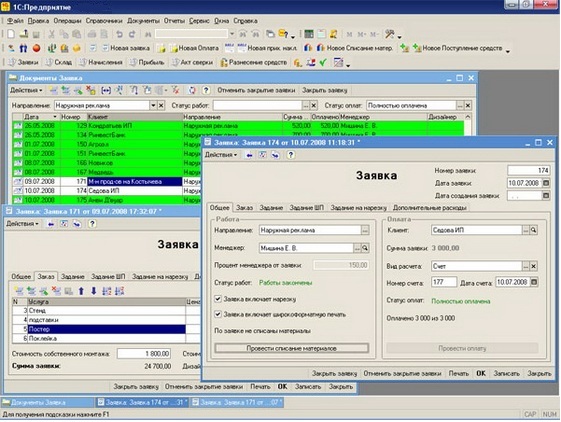Viewport: 561px width, 422px height.
Task: Click the Cut scissors icon
Action: coord(51,34)
